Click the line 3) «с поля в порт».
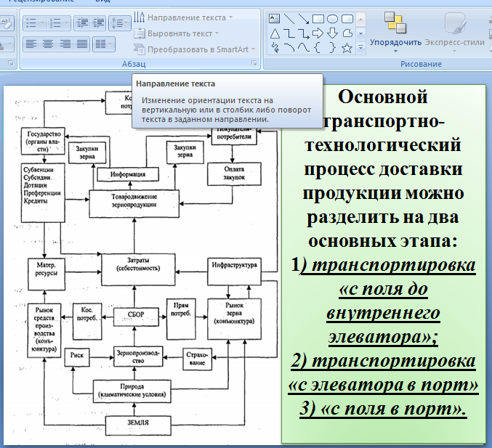The height and width of the screenshot is (448, 492). [x=383, y=409]
